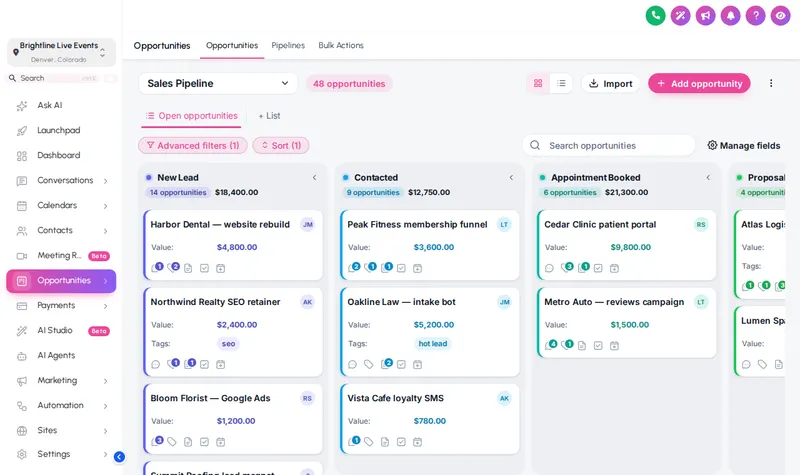Collapse the New Lead column chevron
Viewport: 800px width, 475px height.
(314, 178)
